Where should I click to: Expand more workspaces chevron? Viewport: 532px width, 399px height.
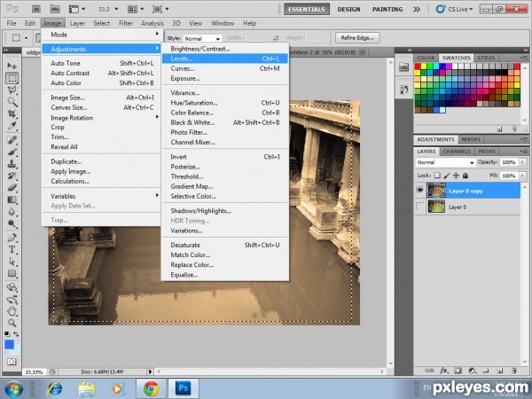[x=417, y=9]
